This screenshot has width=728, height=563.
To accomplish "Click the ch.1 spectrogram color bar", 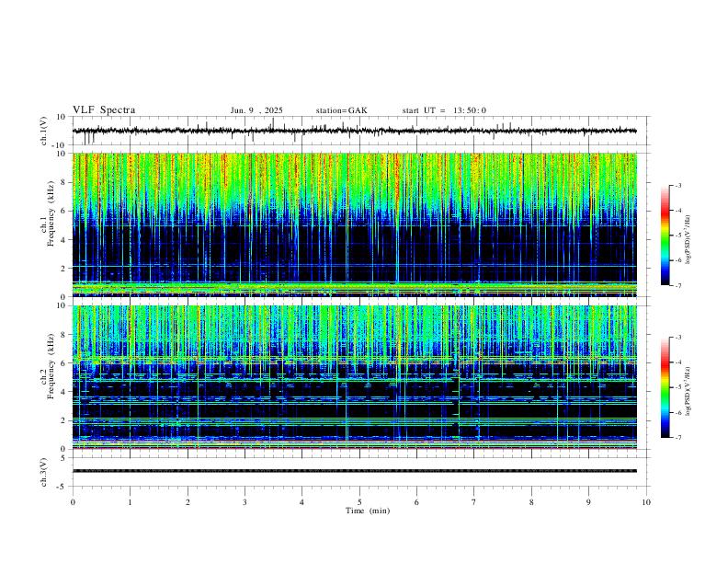I will coord(665,236).
